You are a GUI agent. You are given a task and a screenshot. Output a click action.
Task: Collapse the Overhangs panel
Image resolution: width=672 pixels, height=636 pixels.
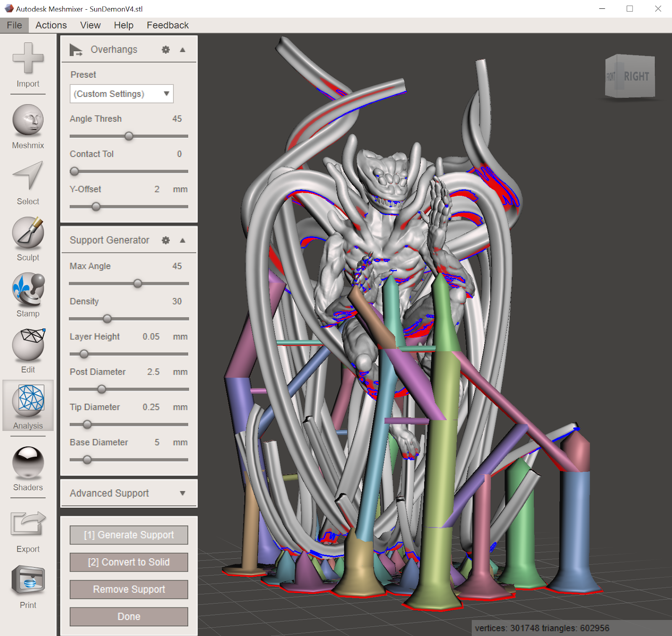point(182,49)
